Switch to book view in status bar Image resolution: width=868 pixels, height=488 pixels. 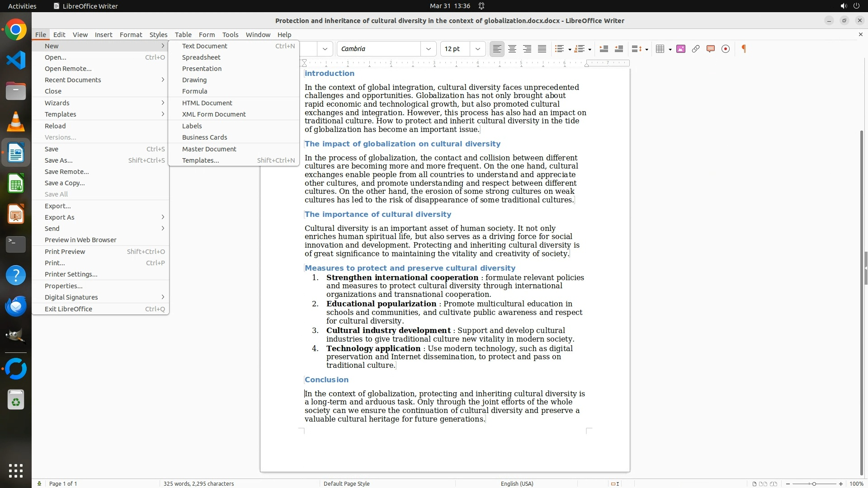point(774,483)
